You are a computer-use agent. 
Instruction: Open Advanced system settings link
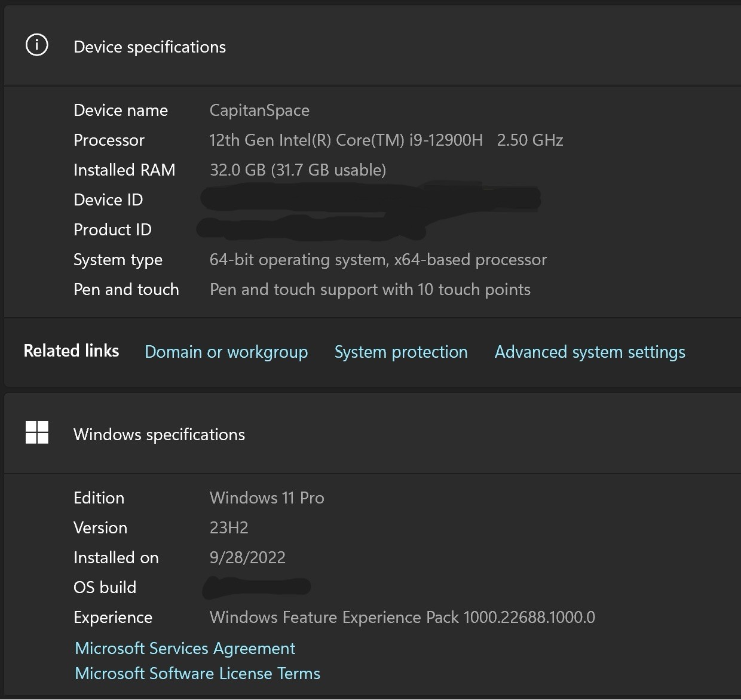click(x=590, y=352)
